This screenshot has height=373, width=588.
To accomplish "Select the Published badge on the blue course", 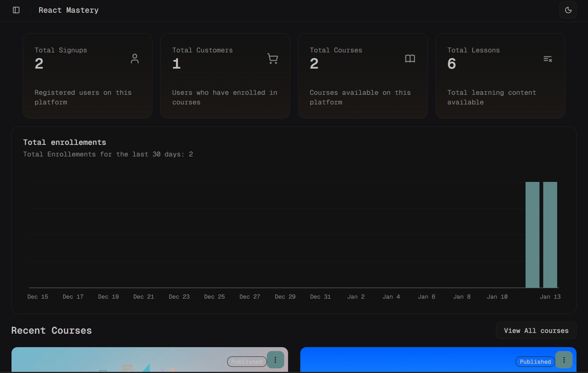I will (535, 362).
